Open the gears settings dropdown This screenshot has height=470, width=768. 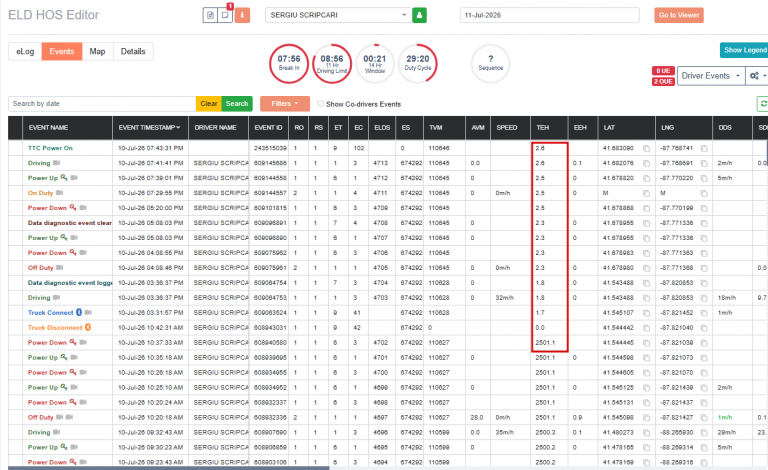pyautogui.click(x=757, y=76)
